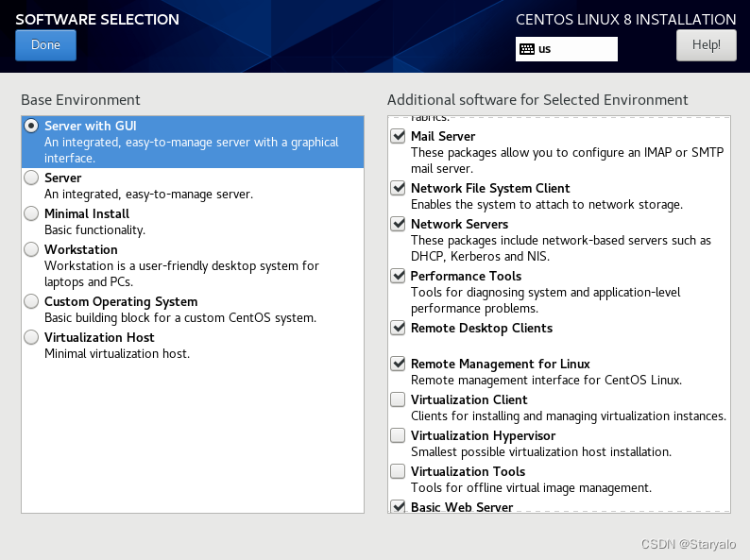Click 'An integrated, easy-to-manage server.' description
750x560 pixels.
tap(148, 195)
